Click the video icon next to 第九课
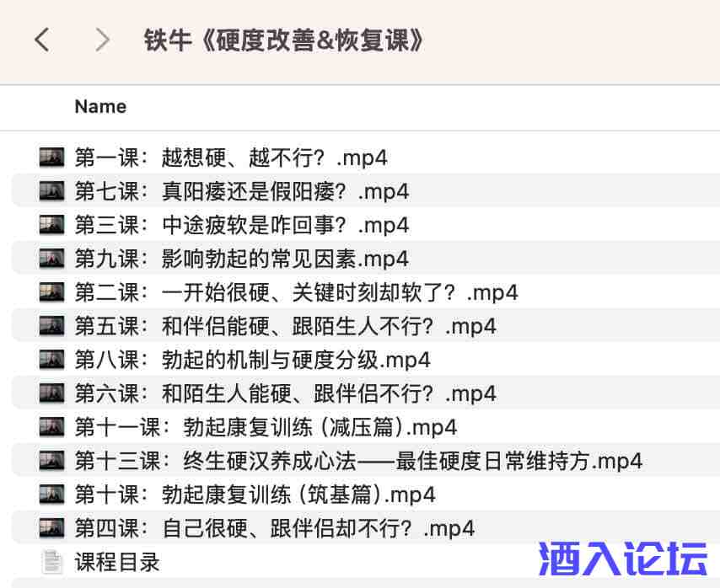 51,259
